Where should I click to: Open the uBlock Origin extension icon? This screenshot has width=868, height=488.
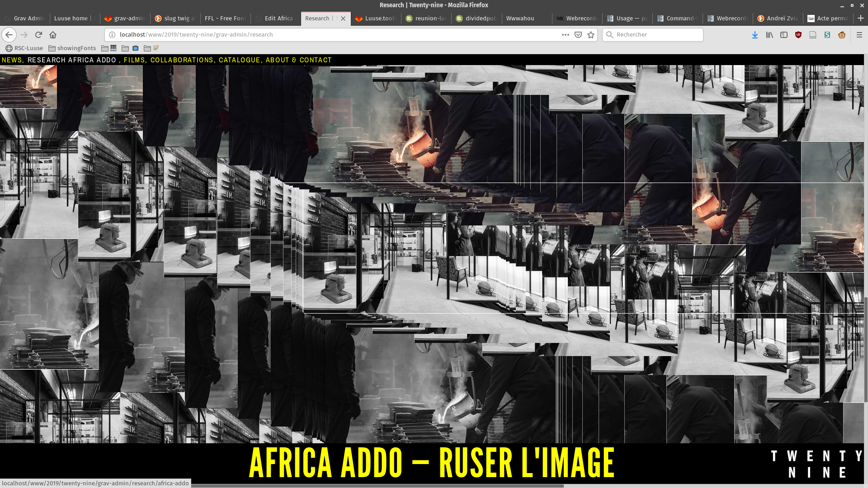click(798, 35)
